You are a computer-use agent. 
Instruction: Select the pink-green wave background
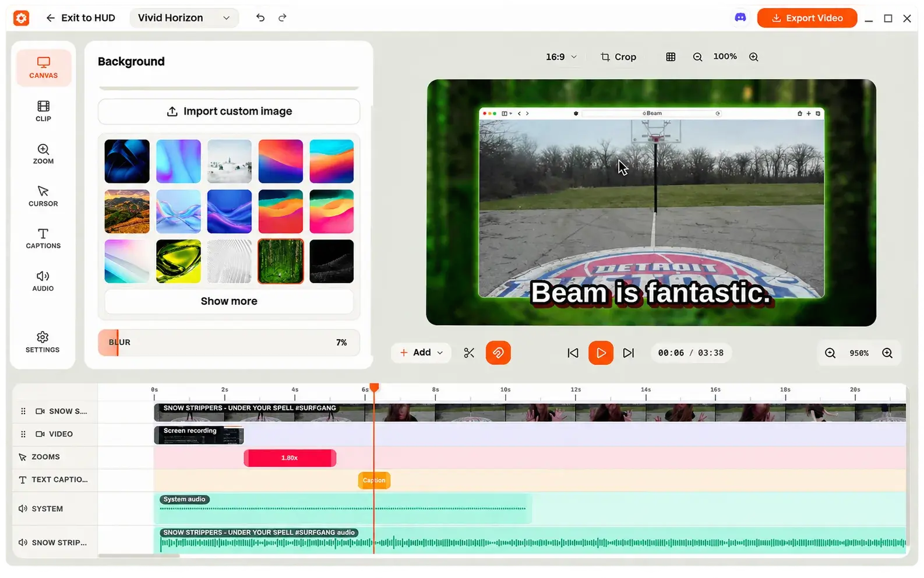331,212
